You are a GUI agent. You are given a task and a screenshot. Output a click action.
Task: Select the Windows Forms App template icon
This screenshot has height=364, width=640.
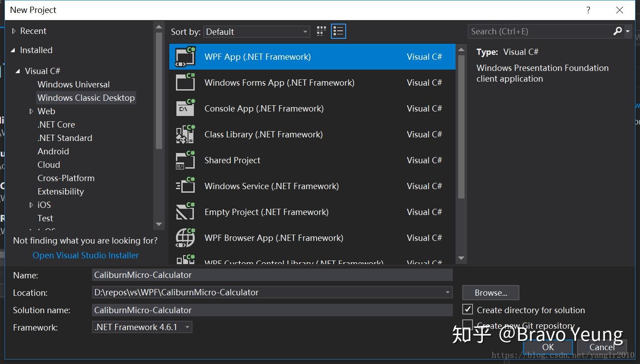[x=185, y=83]
